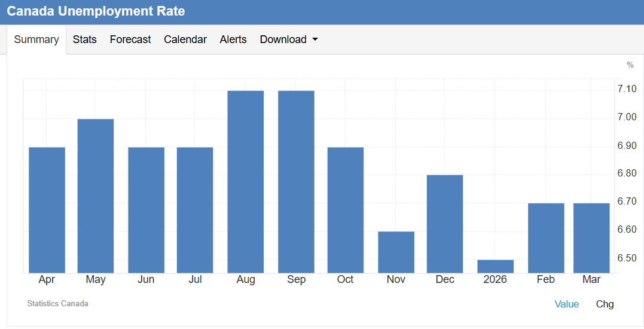Go to the Calendar tab

185,39
